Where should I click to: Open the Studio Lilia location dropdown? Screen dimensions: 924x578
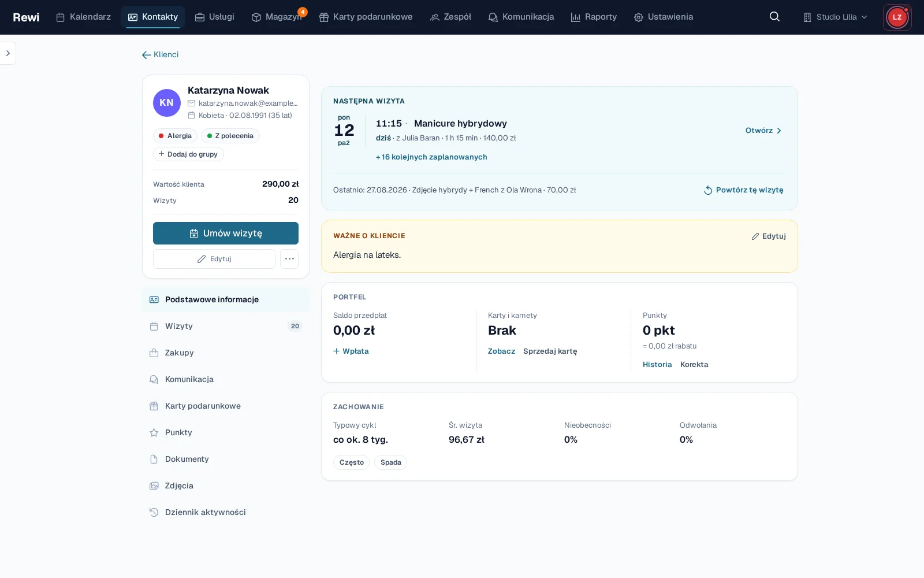tap(836, 17)
